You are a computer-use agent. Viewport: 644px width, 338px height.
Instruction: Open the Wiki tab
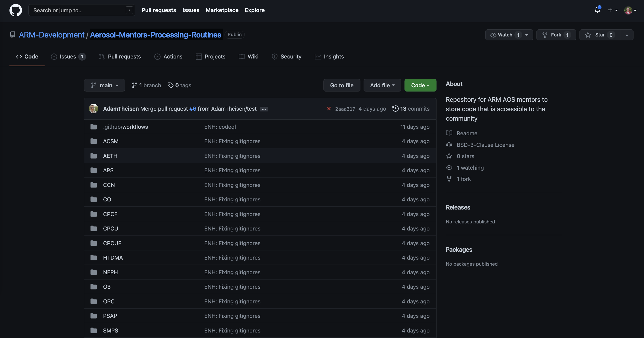249,57
